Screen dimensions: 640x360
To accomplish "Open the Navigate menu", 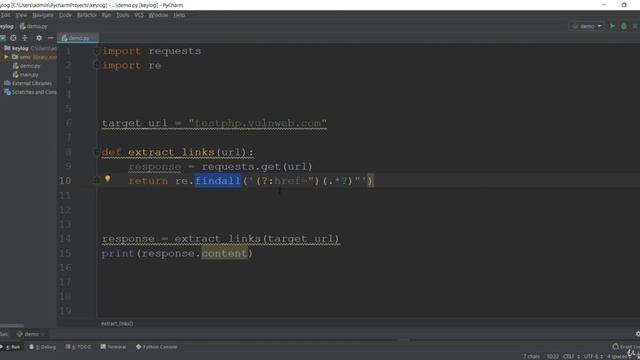I will pyautogui.click(x=42, y=15).
